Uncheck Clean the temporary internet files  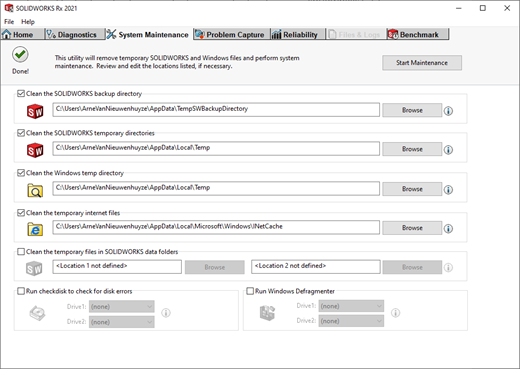point(21,213)
